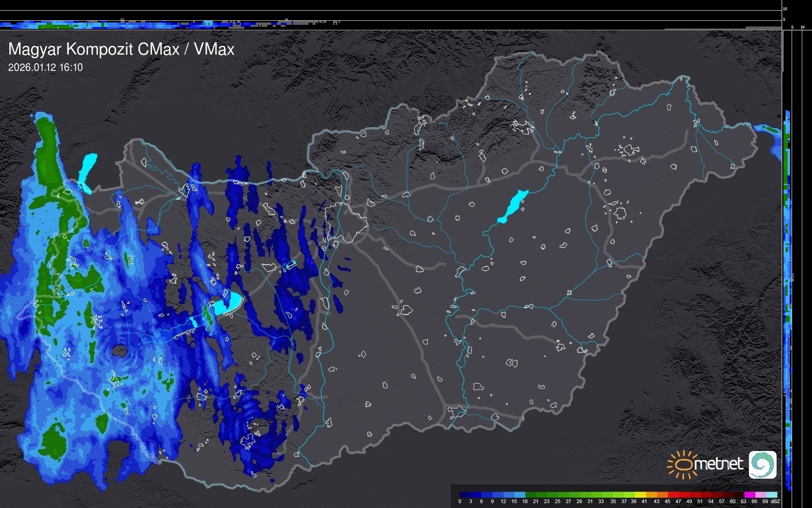Click the teal swirl radar app icon
The width and height of the screenshot is (812, 508).
tap(762, 464)
